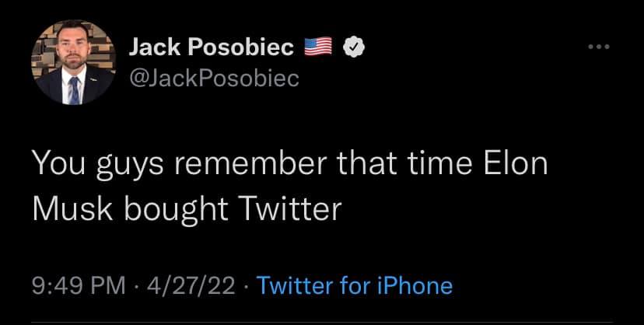The image size is (644, 325).
Task: Click the Jack Posobiec display name
Action: [x=210, y=48]
